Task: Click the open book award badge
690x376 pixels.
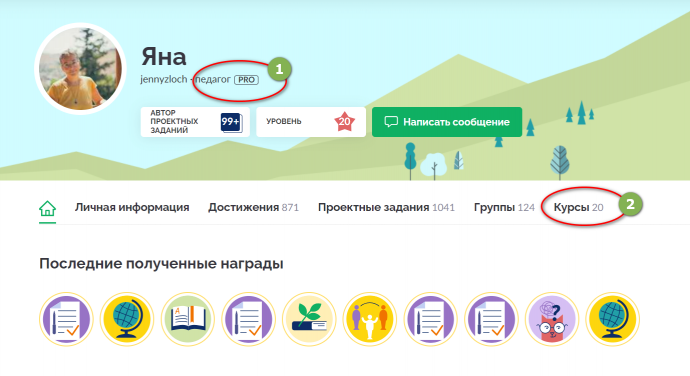Action: pos(187,319)
